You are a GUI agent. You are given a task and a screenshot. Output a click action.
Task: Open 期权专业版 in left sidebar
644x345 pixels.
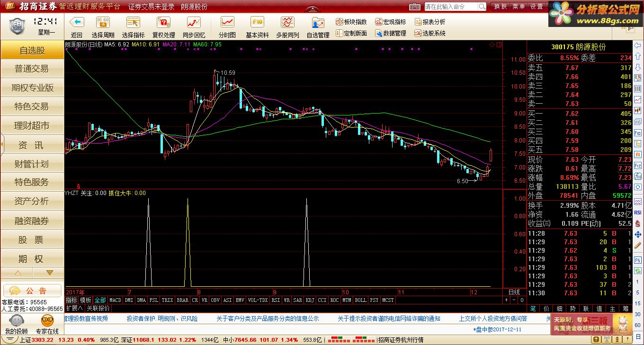coord(32,88)
